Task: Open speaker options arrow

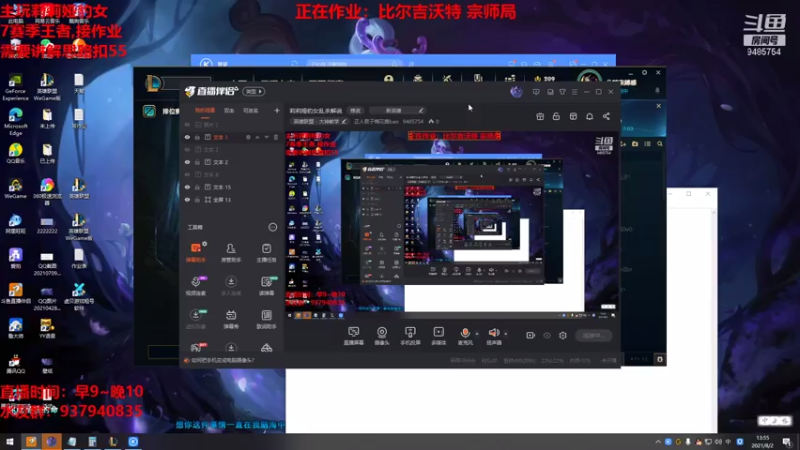Action: tap(506, 334)
